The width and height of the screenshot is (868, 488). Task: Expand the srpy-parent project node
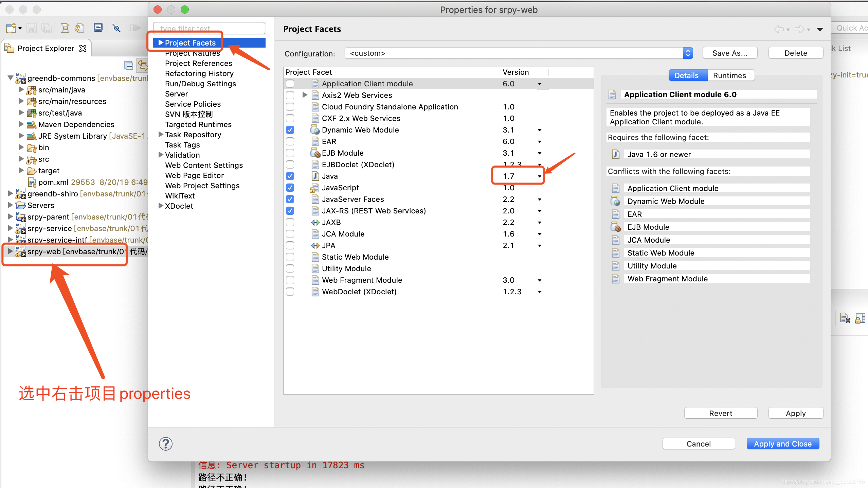pos(10,217)
